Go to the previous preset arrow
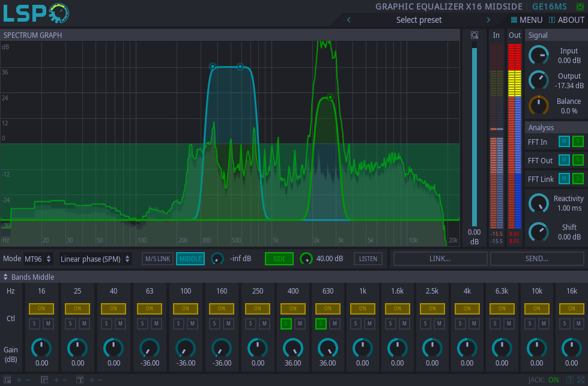 (349, 20)
